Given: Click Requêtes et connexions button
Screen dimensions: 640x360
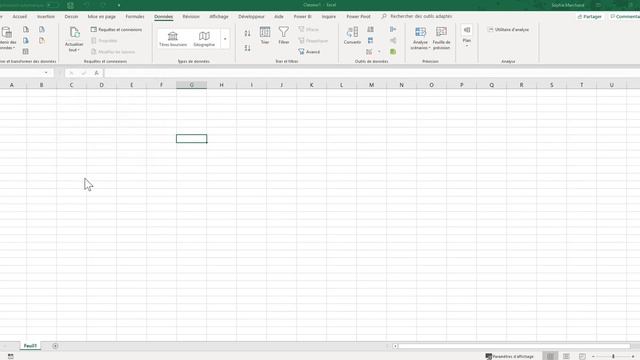Looking at the screenshot, I should [116, 29].
